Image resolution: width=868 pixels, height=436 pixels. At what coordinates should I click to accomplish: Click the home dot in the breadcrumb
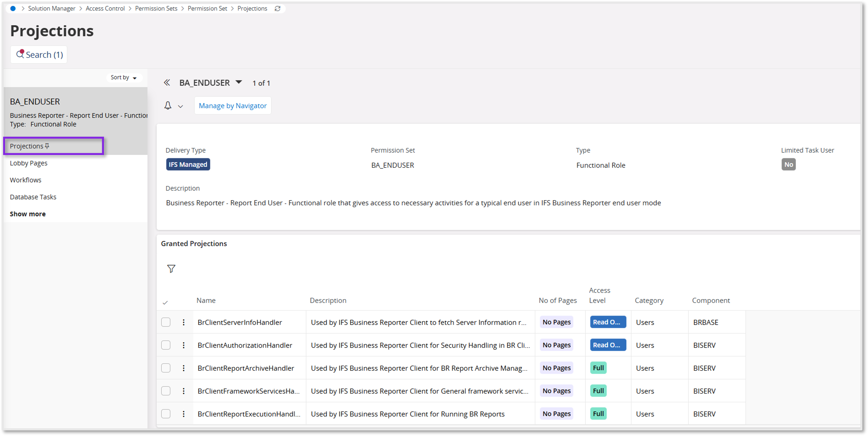coord(12,8)
